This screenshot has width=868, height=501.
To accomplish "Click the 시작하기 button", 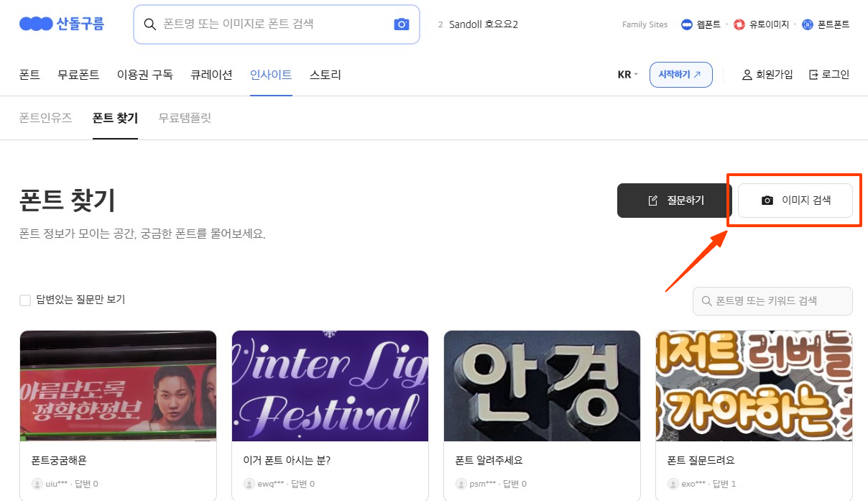I will (680, 74).
